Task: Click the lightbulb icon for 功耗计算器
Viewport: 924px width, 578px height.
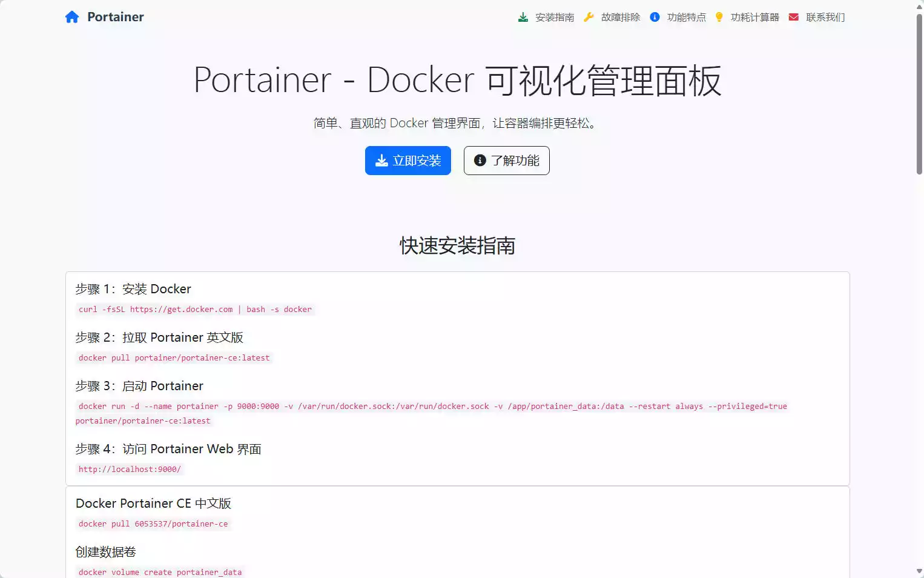Action: click(719, 17)
